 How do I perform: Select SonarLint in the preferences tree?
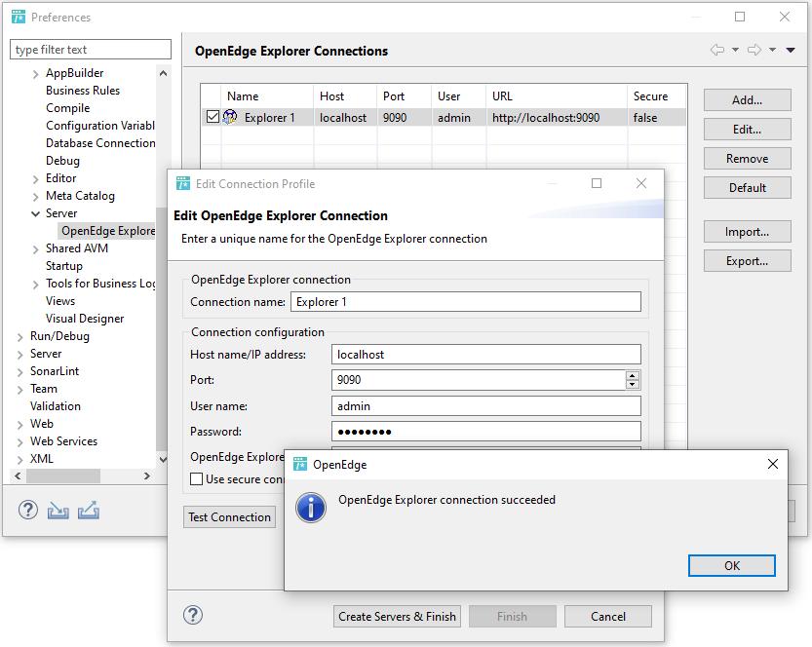coord(55,371)
